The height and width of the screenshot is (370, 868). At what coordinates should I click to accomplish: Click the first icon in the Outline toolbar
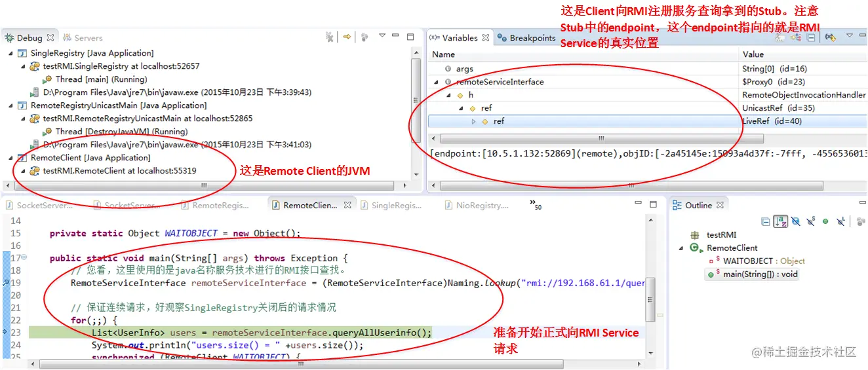765,221
